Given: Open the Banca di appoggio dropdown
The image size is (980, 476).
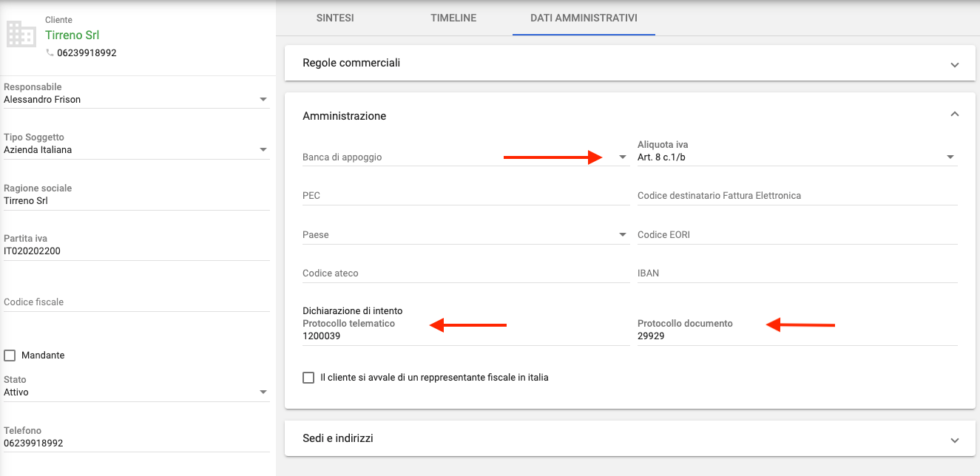Looking at the screenshot, I should [x=621, y=157].
